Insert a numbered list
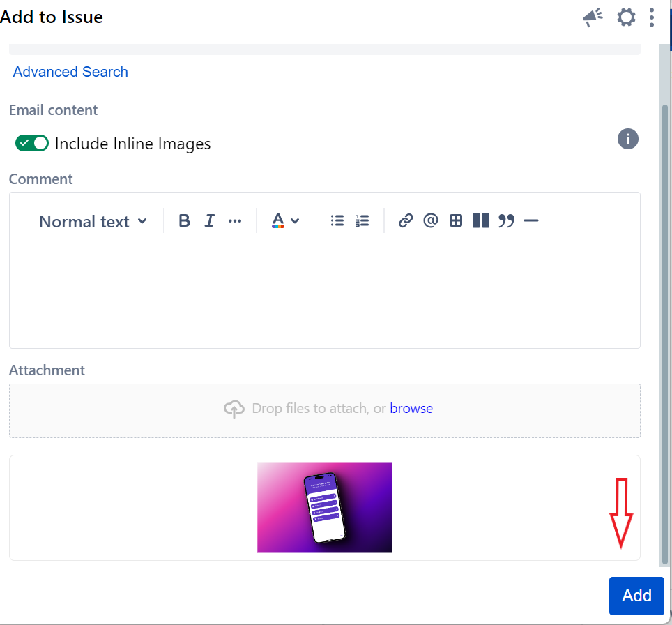This screenshot has width=672, height=625. 362,221
